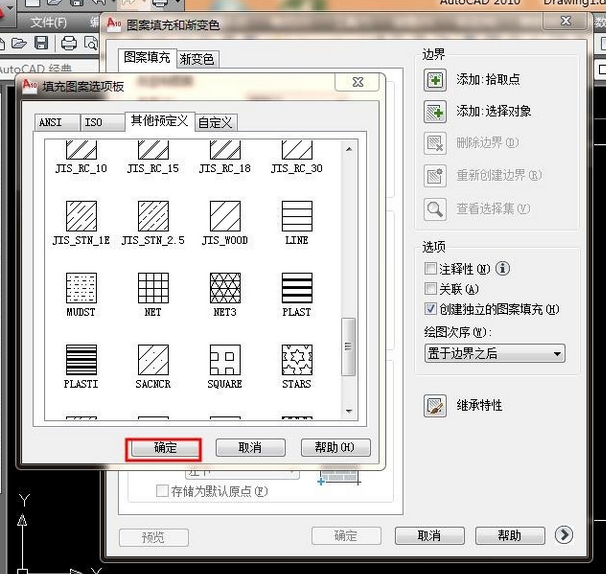Screen dimensions: 606x574
Task: Click the annotative info icon
Action: pos(503,269)
